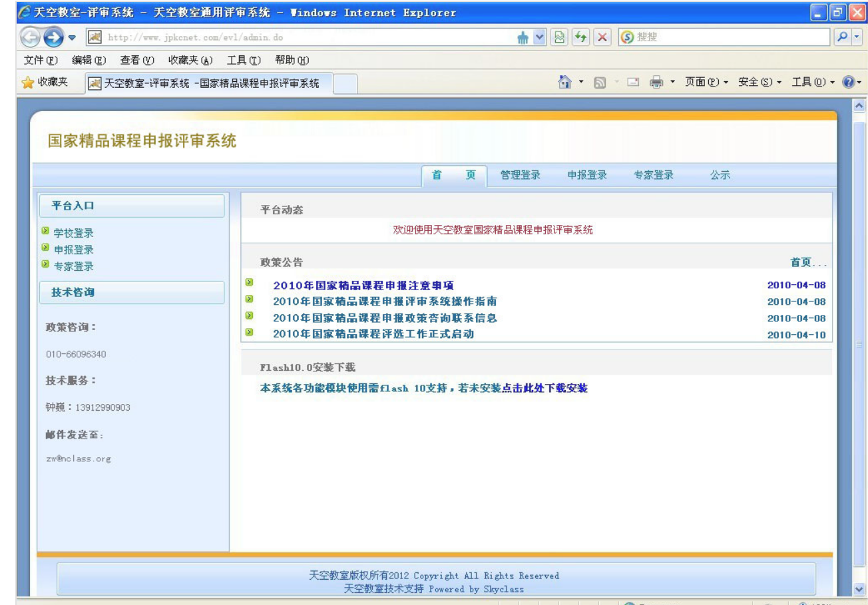Open 2010年国家精品课程评选工作正式启动 announcement
The height and width of the screenshot is (605, 868).
(x=373, y=334)
